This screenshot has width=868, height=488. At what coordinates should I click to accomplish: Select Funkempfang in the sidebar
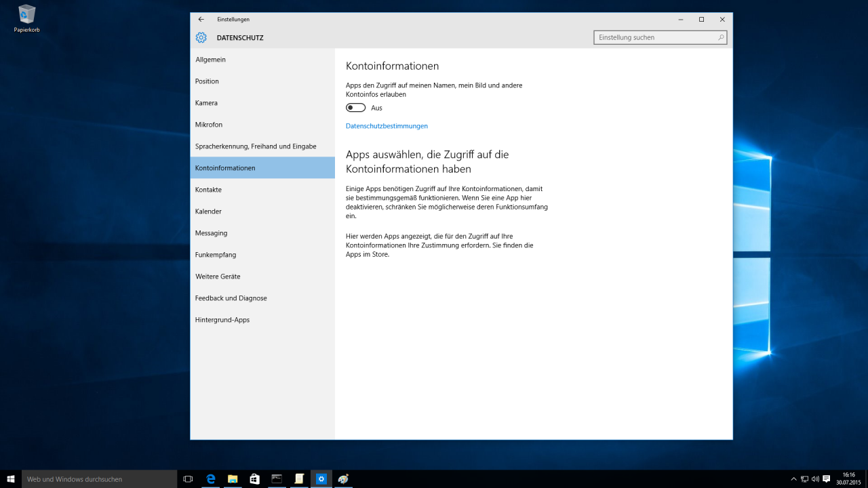262,255
